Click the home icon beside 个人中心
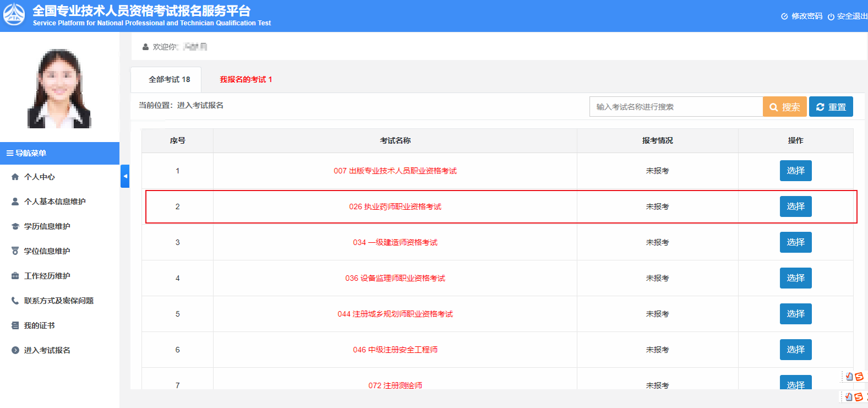868x408 pixels. [x=15, y=177]
